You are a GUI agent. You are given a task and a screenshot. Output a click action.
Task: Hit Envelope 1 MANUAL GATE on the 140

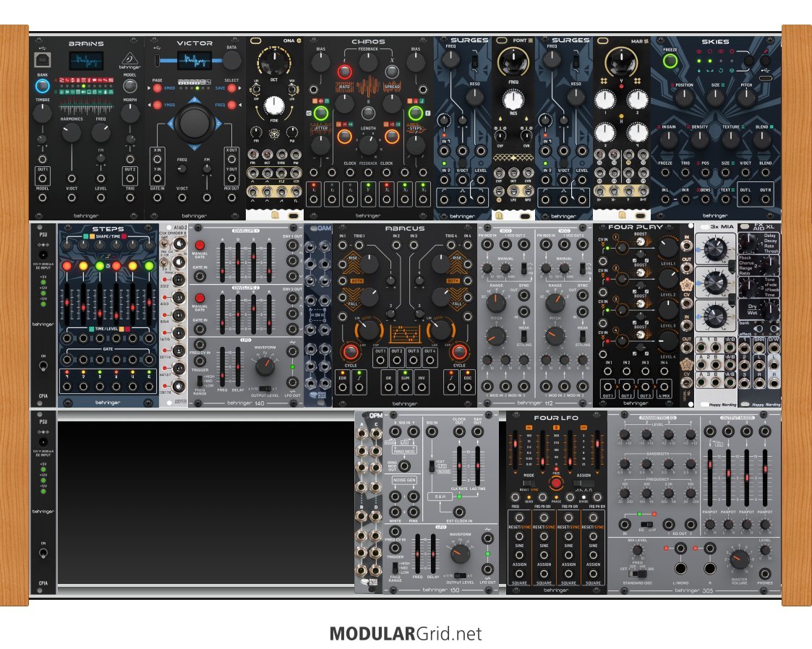click(x=200, y=246)
